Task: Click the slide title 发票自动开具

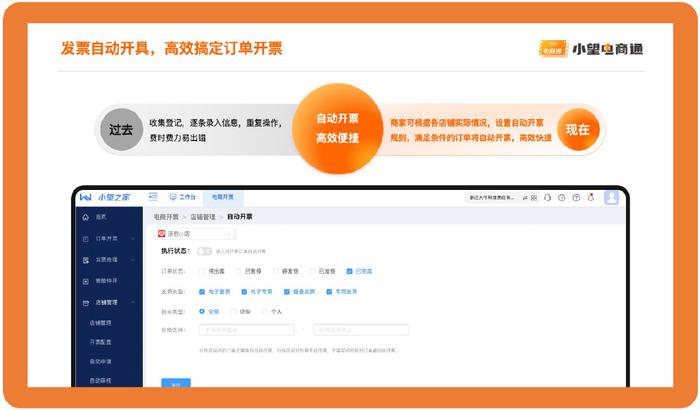Action: tap(105, 48)
